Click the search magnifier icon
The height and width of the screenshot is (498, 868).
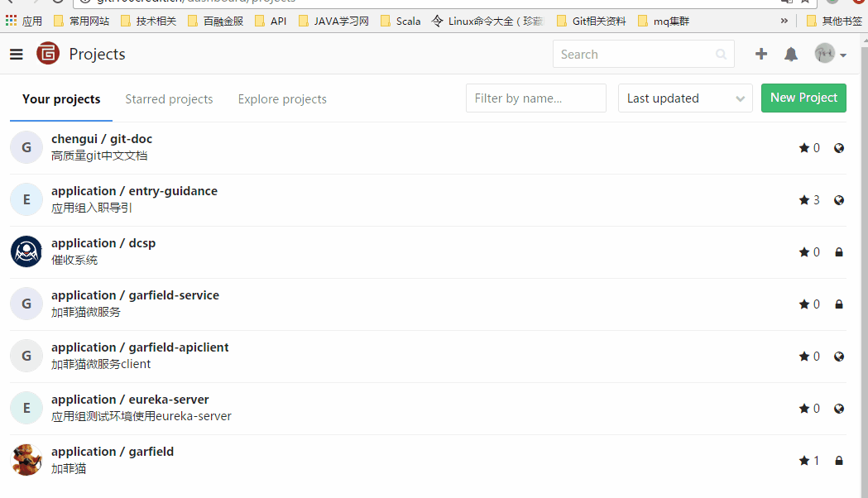click(721, 55)
